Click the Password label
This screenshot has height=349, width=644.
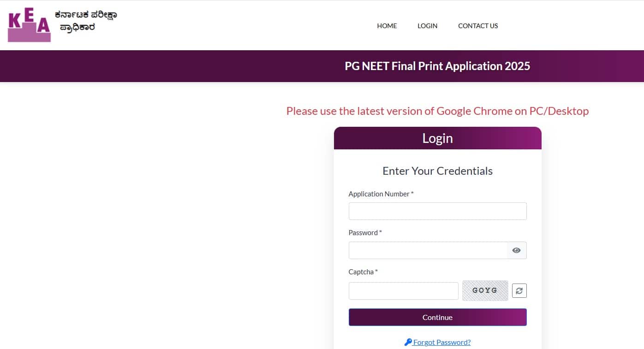coord(365,232)
